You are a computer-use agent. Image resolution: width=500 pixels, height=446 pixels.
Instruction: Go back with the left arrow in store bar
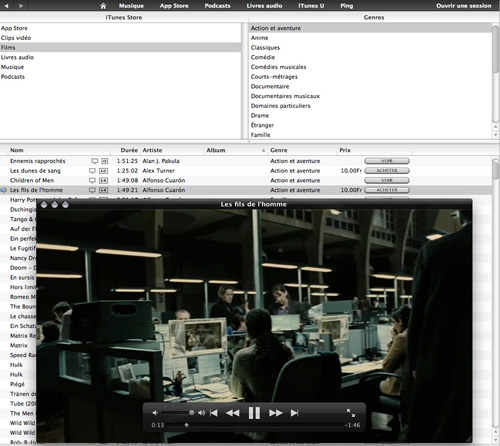click(x=6, y=6)
